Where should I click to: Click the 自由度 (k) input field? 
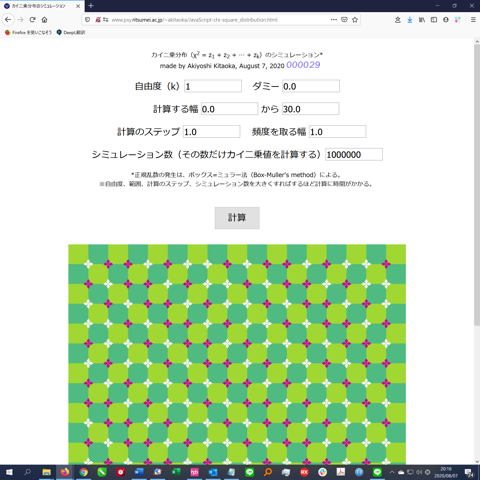coord(213,86)
